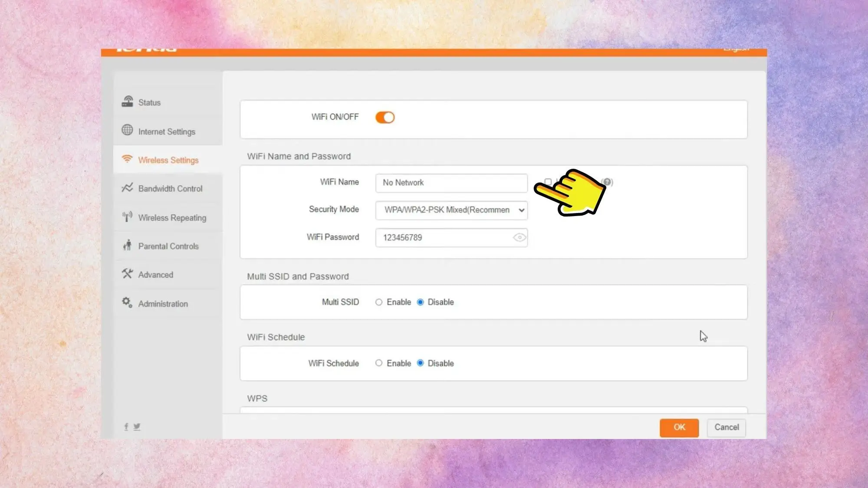Select the Wireless Settings WiFi icon
This screenshot has width=868, height=488.
tap(127, 159)
